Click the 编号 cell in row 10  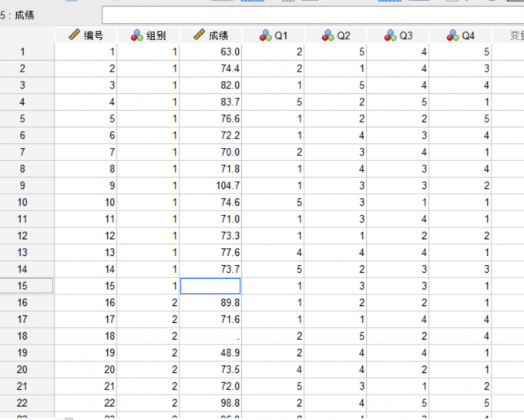pos(86,202)
